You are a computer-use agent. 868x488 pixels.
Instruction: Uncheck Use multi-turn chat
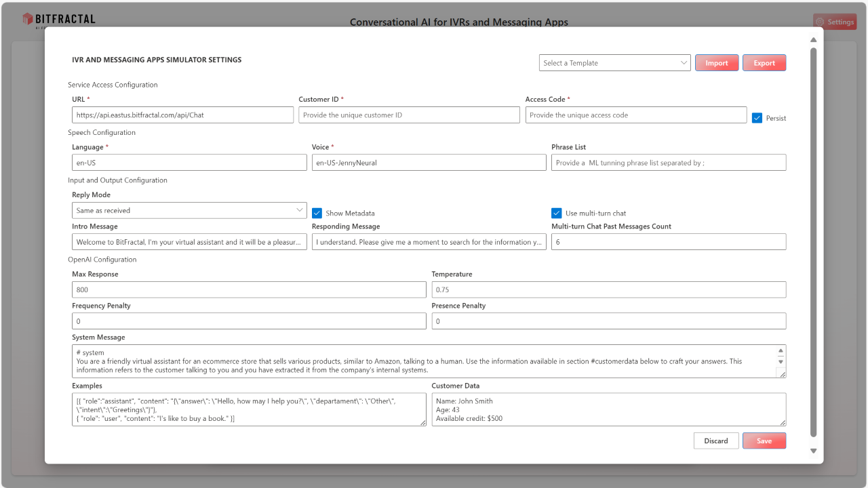(557, 213)
